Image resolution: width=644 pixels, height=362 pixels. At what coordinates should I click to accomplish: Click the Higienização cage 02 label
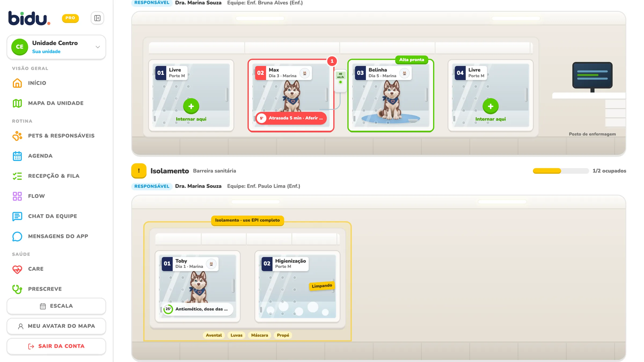[285, 264]
